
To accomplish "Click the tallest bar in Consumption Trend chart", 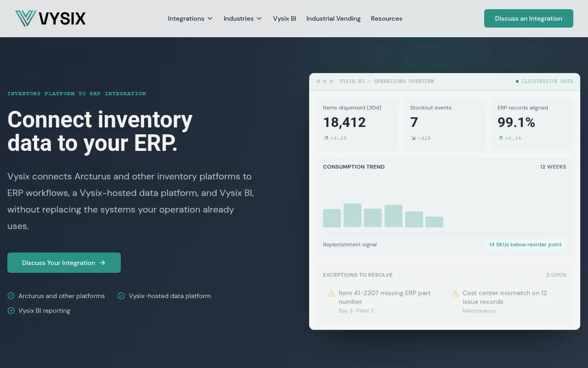I will (x=352, y=215).
